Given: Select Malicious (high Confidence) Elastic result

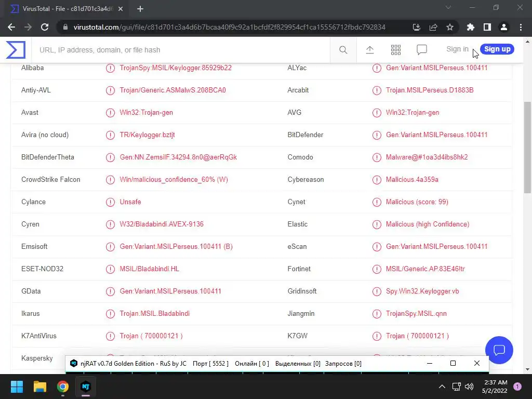Looking at the screenshot, I should [428, 224].
